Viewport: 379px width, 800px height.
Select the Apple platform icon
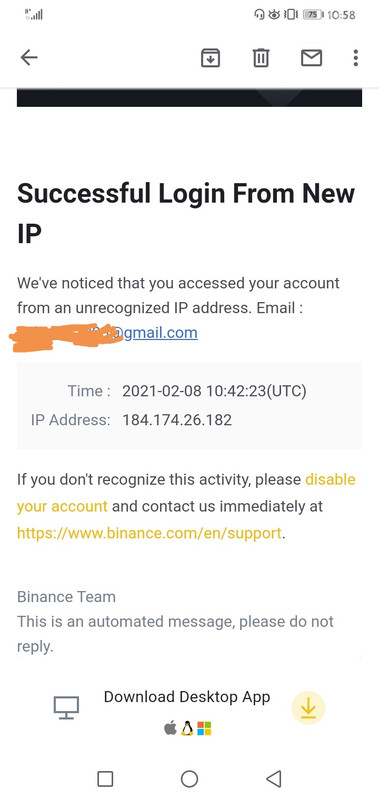coord(170,729)
